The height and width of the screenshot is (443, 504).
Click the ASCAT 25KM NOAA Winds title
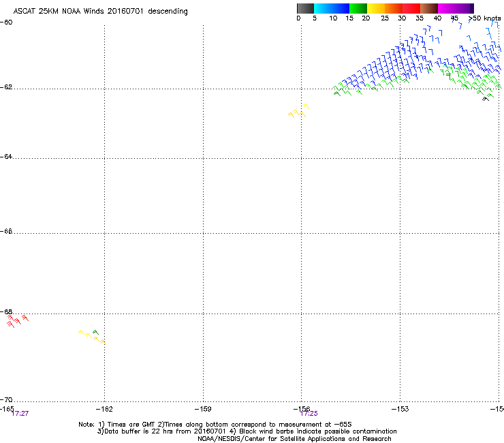coord(100,11)
